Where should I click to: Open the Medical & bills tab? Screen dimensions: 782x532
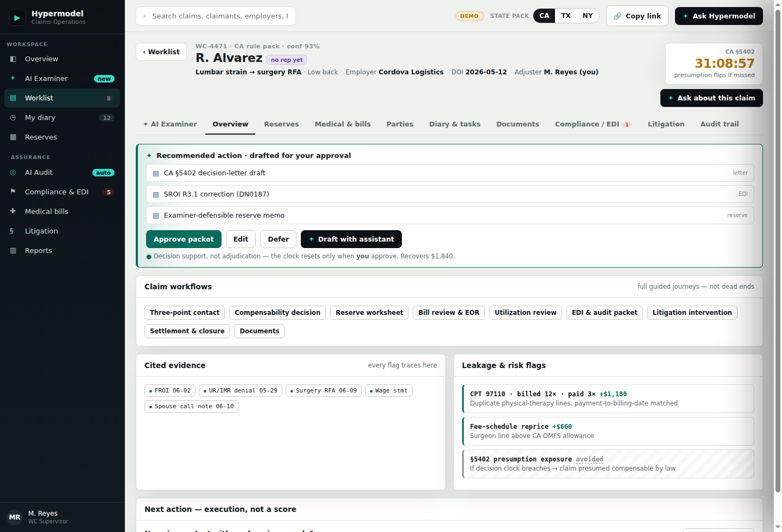(x=343, y=124)
